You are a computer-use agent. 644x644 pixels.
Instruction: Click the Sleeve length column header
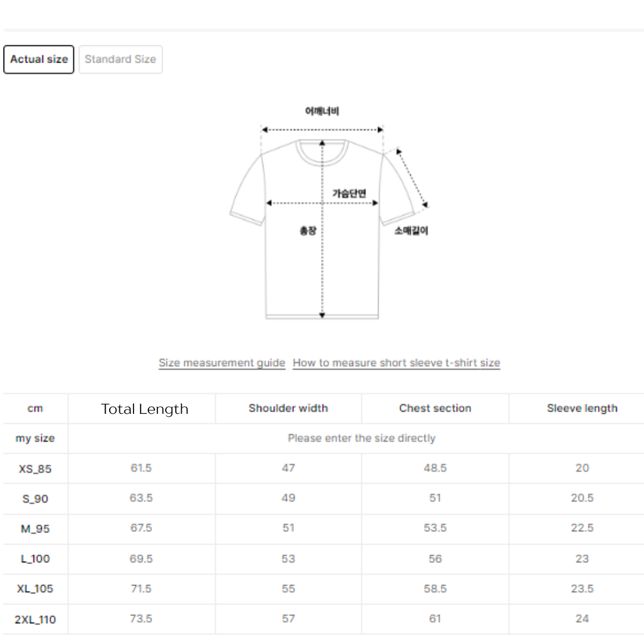pos(582,408)
